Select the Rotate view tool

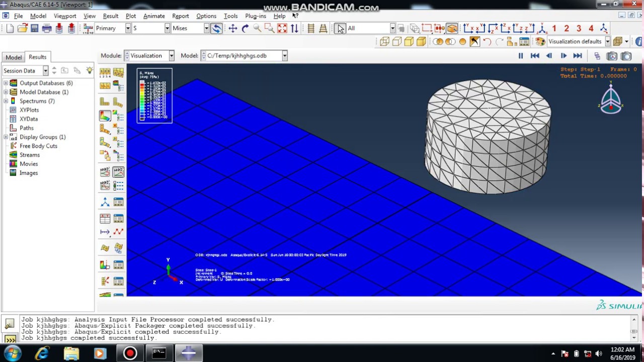click(x=245, y=29)
